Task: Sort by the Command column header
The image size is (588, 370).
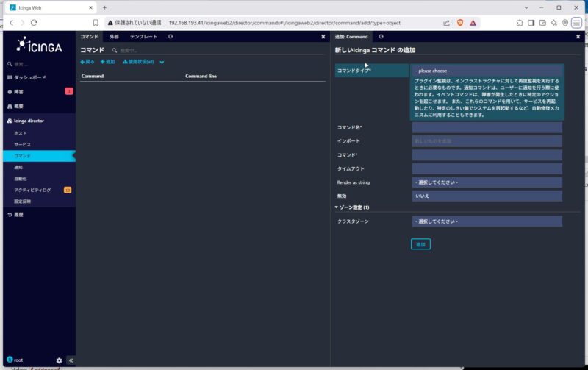Action: (x=93, y=77)
